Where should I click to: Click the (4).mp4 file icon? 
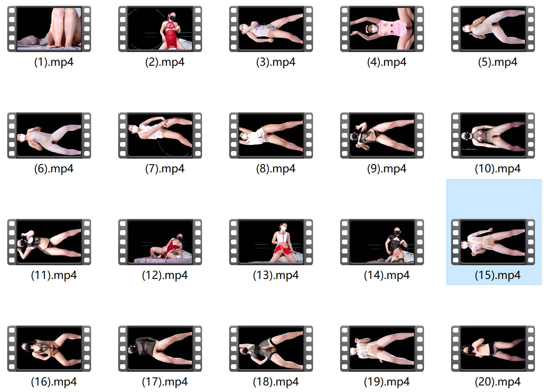coord(382,29)
